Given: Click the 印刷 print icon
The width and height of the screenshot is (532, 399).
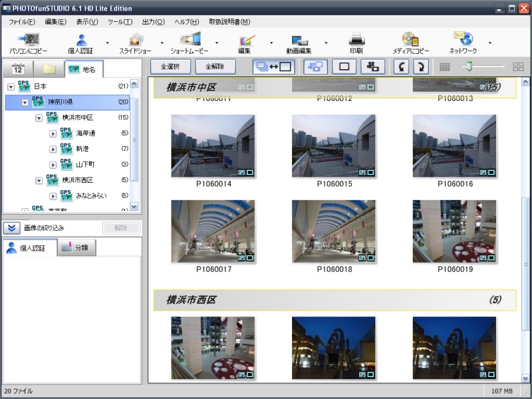Looking at the screenshot, I should pos(356,41).
